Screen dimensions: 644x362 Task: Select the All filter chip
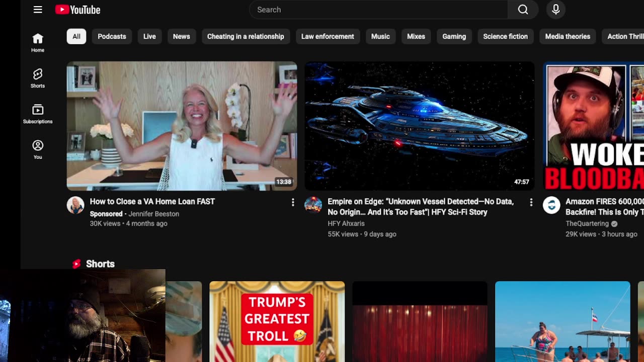pyautogui.click(x=76, y=36)
